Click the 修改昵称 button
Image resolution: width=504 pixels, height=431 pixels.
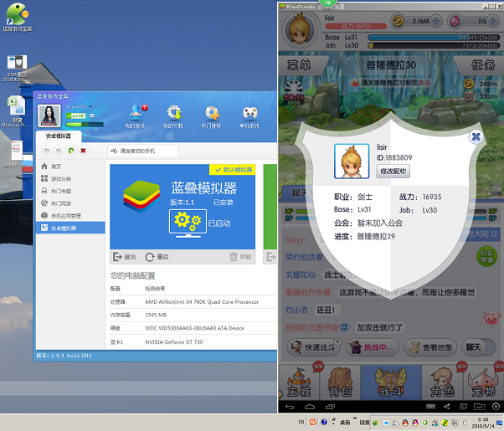[393, 172]
